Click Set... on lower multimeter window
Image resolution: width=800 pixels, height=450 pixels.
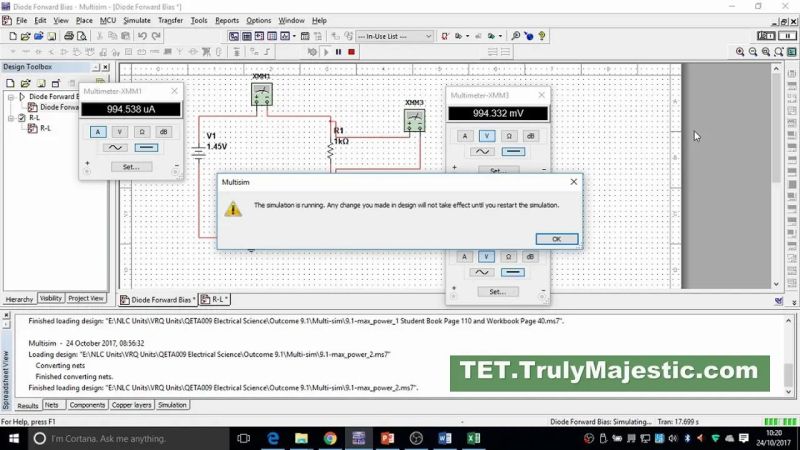tap(497, 292)
